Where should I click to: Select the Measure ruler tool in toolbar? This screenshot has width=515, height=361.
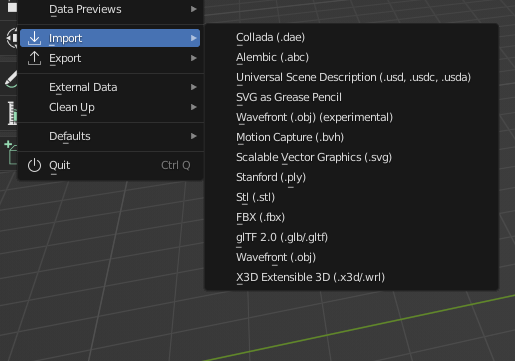11,114
